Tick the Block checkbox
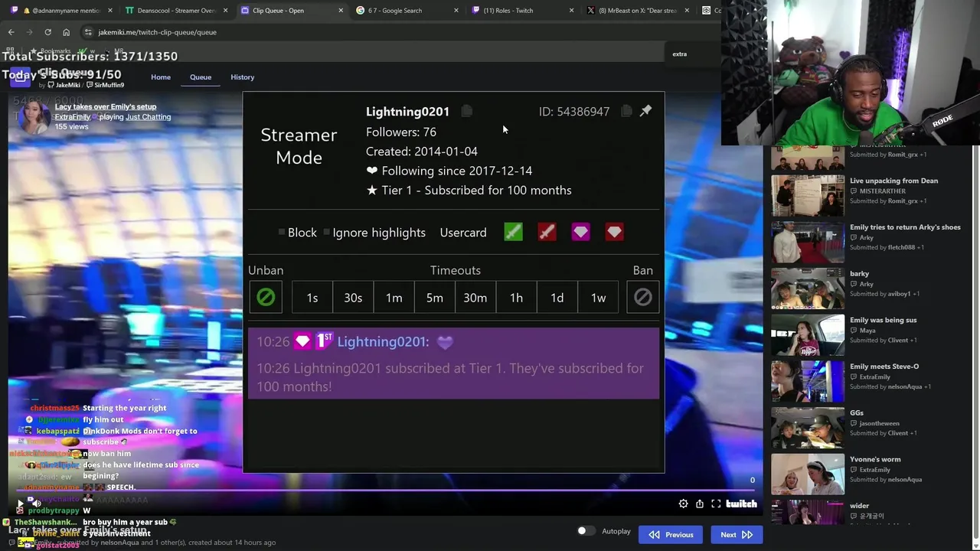The width and height of the screenshot is (980, 551). coord(282,232)
